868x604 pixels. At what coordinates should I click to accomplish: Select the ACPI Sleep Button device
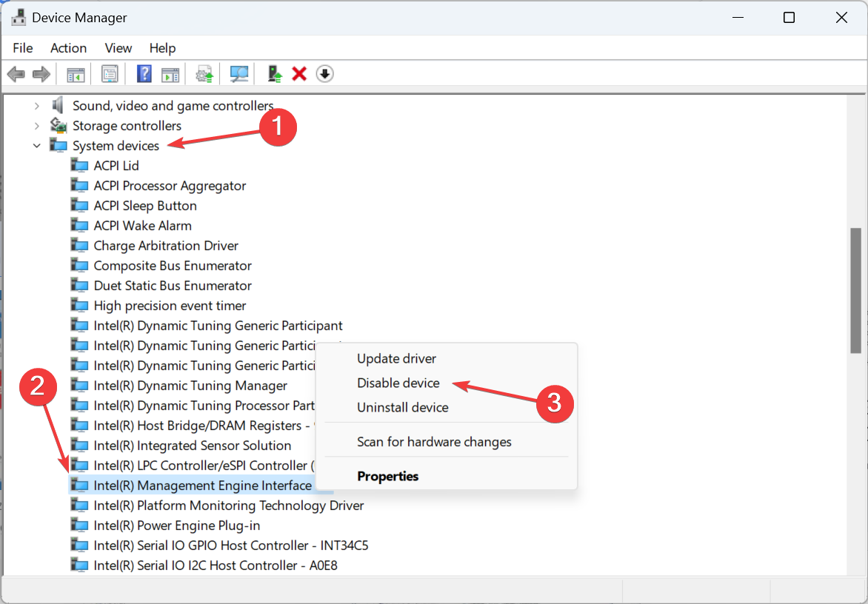[145, 205]
